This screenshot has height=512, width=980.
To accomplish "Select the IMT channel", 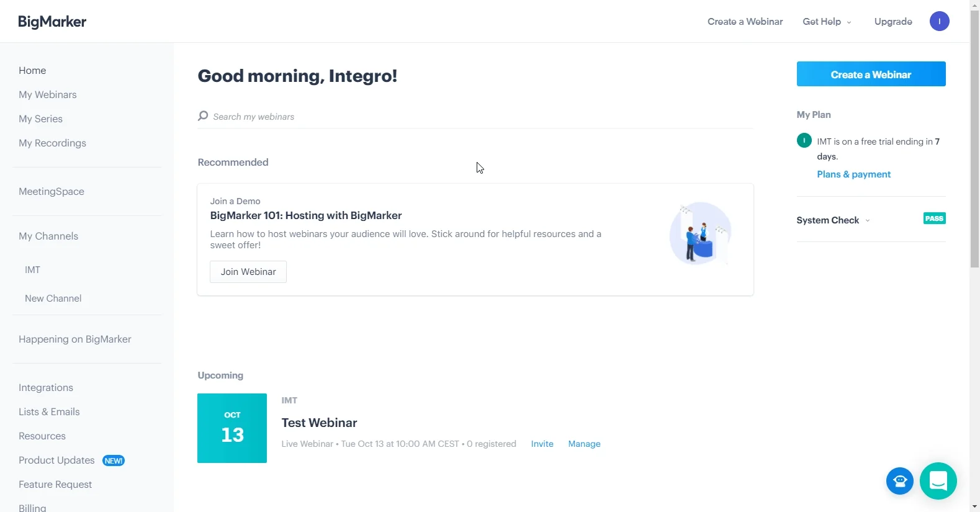I will click(x=32, y=270).
